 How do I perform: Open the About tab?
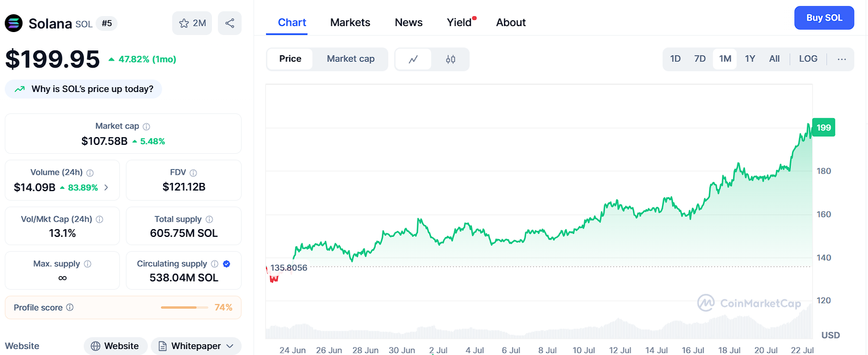[511, 23]
